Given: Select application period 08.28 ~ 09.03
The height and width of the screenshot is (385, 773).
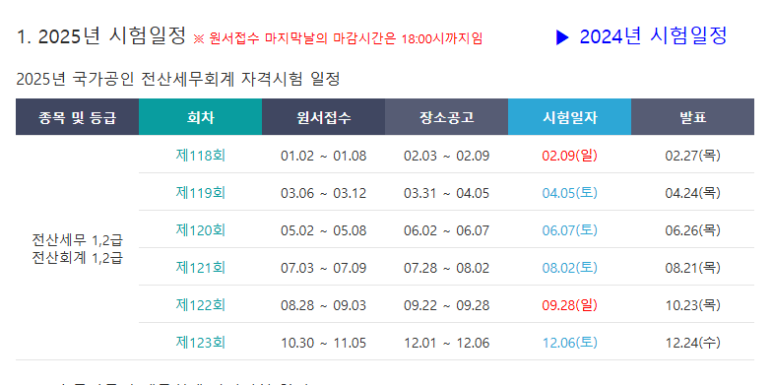Looking at the screenshot, I should 323,306.
